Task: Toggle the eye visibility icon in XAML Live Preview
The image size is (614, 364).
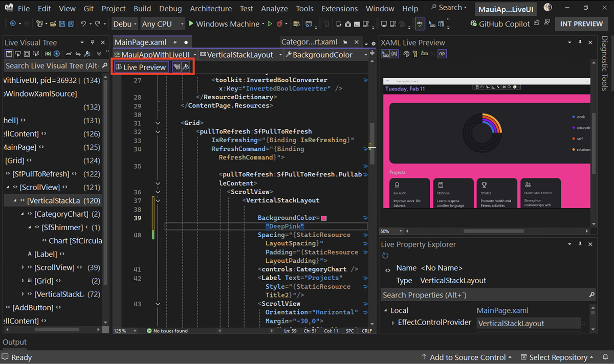Action: tap(442, 54)
